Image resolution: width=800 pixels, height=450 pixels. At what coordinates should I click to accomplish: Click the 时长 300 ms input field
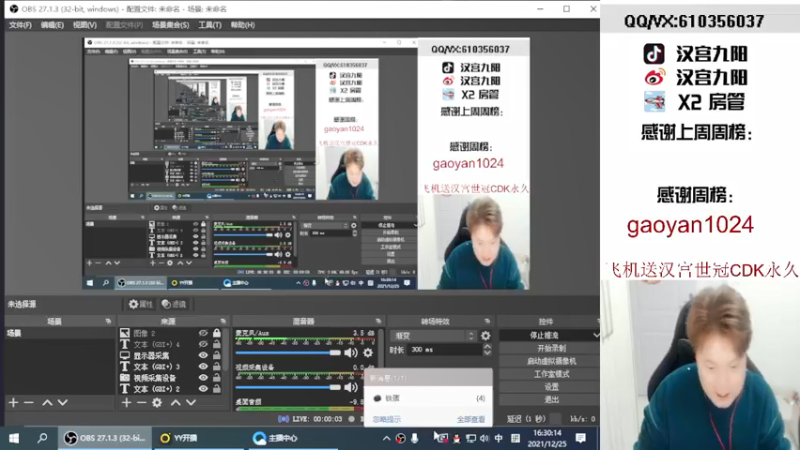coord(445,349)
